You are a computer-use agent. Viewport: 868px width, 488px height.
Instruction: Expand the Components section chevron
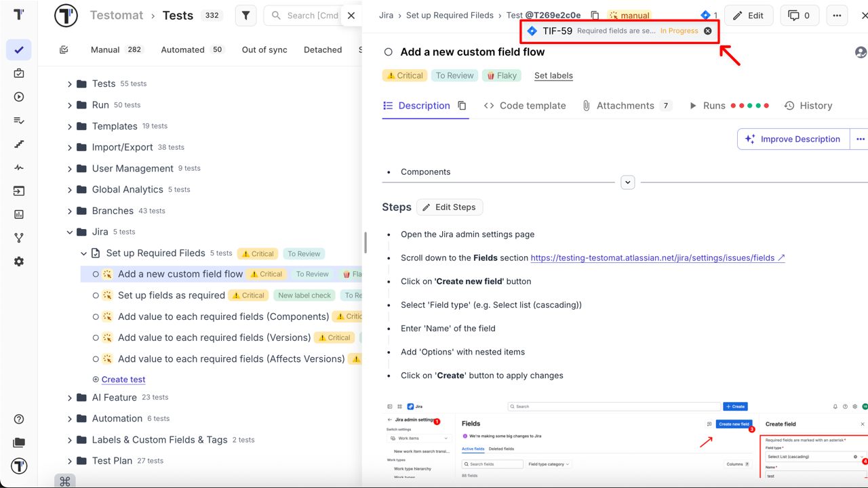coord(627,182)
